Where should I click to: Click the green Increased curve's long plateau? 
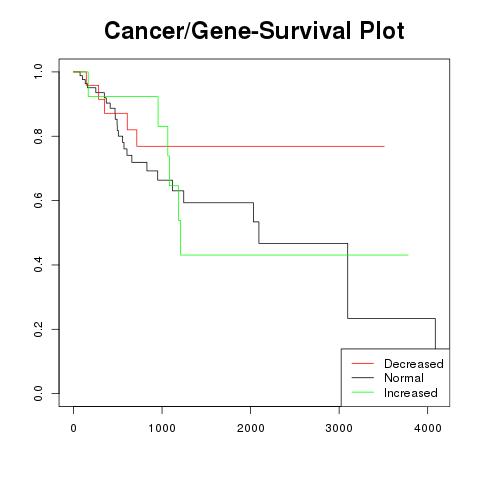coord(294,255)
